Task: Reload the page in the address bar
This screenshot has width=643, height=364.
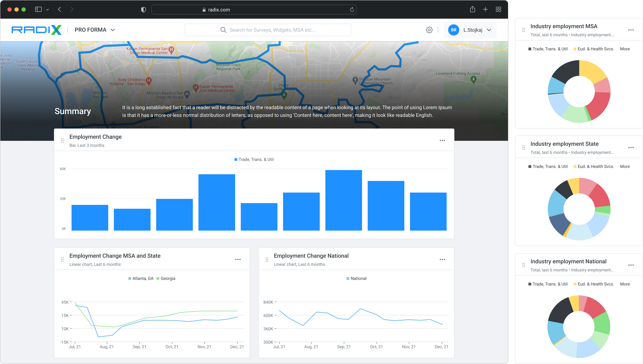Action: [352, 10]
